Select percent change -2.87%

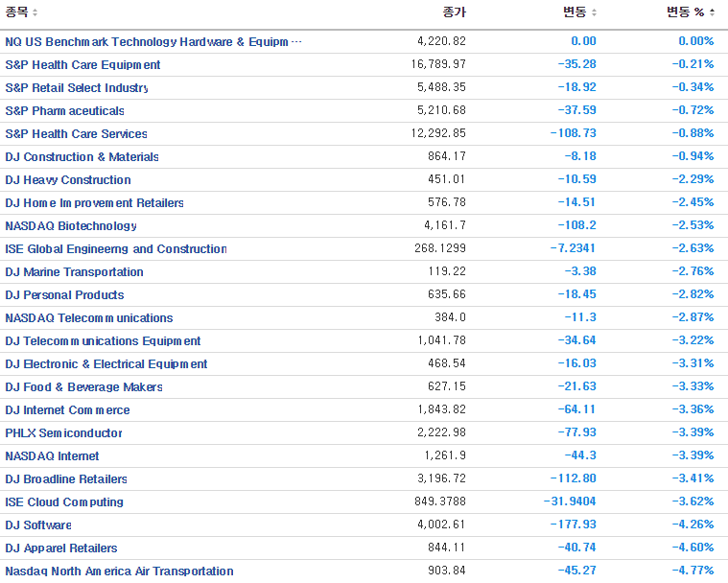(693, 317)
